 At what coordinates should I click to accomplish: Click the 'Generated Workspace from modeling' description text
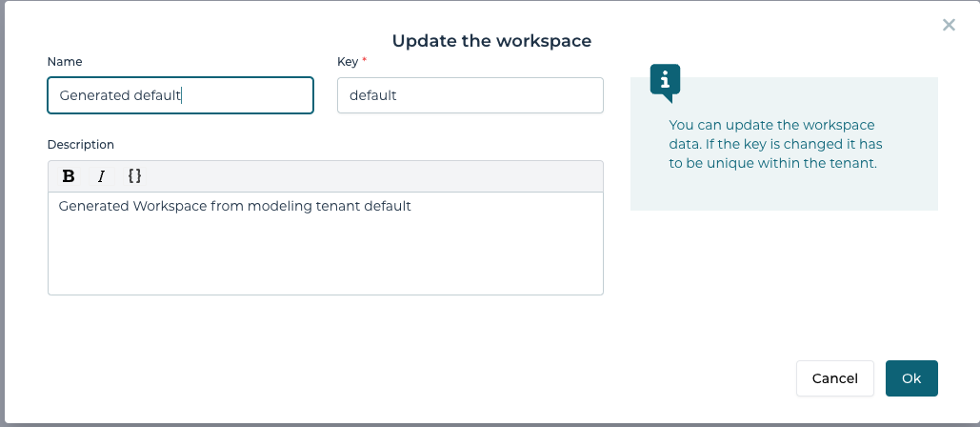point(190,206)
